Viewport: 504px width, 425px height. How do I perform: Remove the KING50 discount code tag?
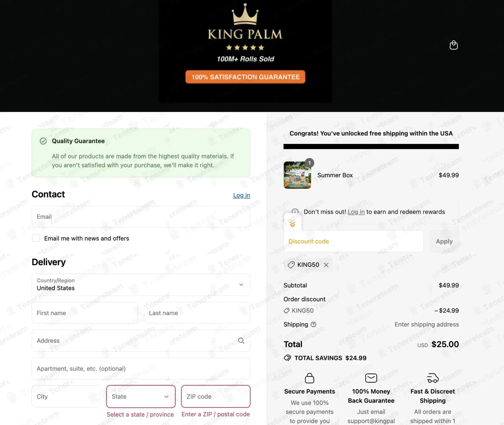[326, 265]
